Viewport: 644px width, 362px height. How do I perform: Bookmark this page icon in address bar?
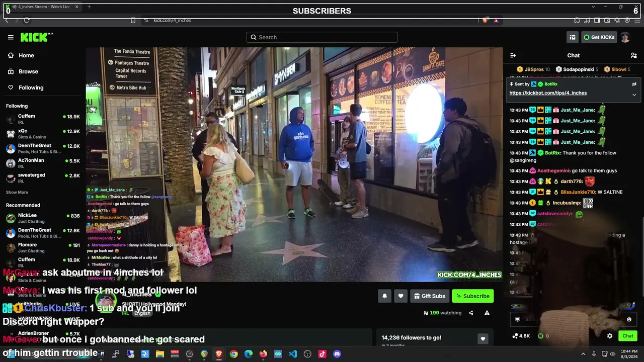click(x=133, y=20)
